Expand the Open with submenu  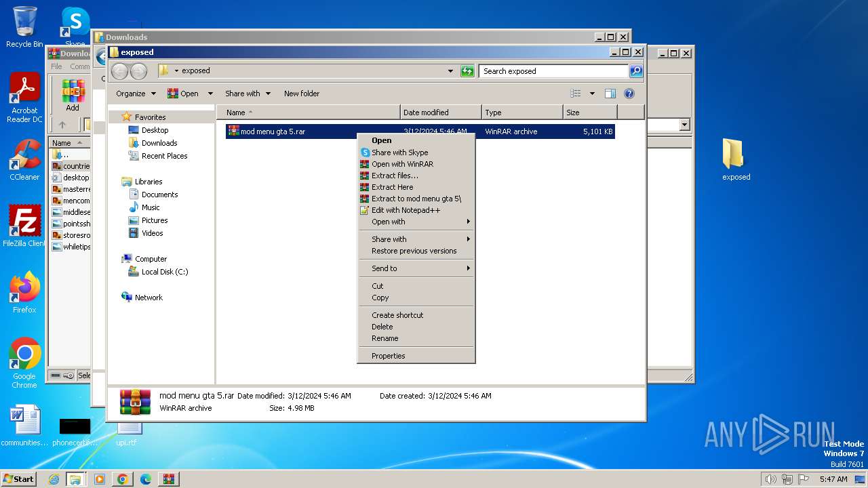[416, 222]
